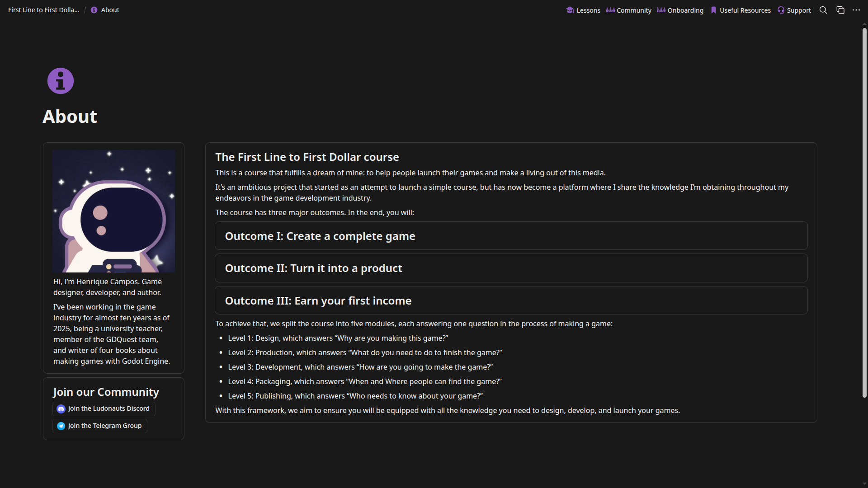868x488 pixels.
Task: Expand Outcome III: Earn your first income
Action: point(511,300)
